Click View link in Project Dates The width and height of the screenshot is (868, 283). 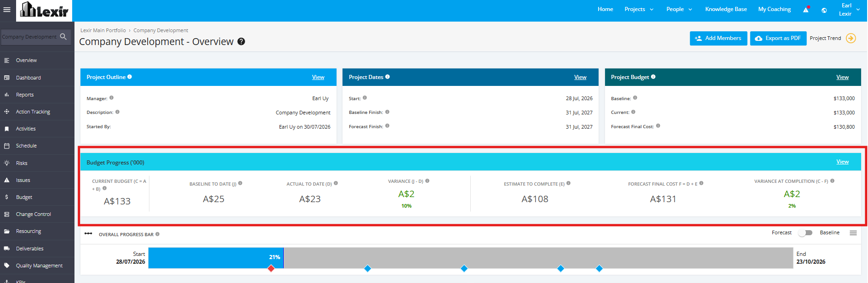(x=580, y=77)
